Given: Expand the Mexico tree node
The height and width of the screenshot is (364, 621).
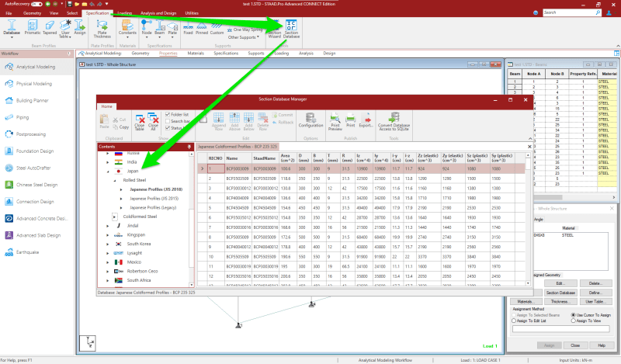Looking at the screenshot, I should coord(108,262).
